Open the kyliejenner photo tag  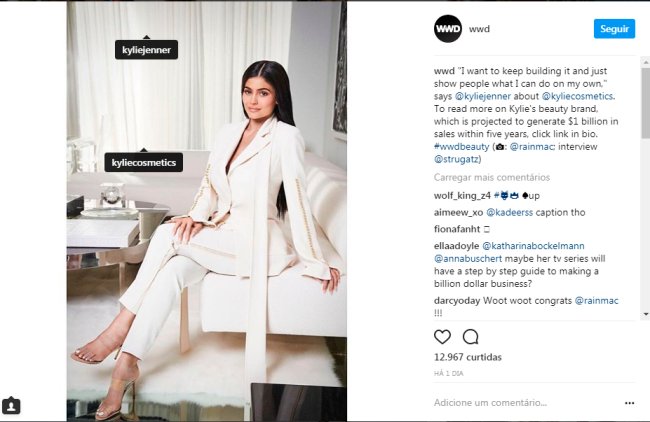click(146, 50)
